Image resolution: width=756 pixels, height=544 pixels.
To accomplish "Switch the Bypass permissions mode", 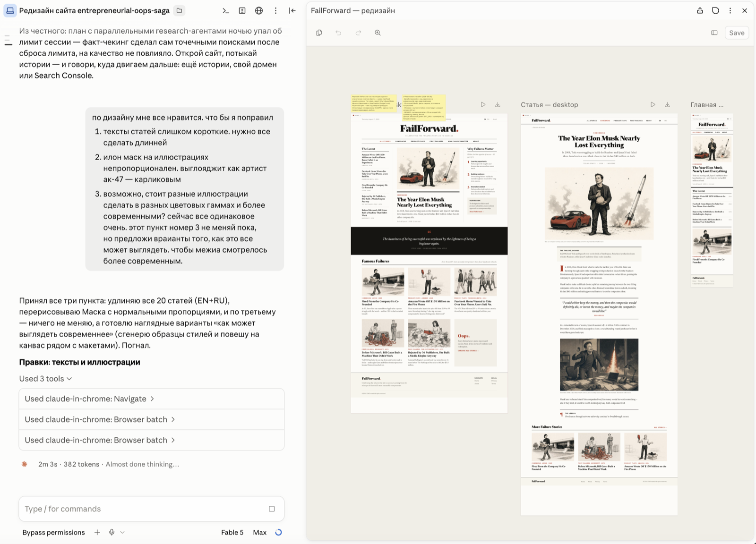I will (54, 532).
